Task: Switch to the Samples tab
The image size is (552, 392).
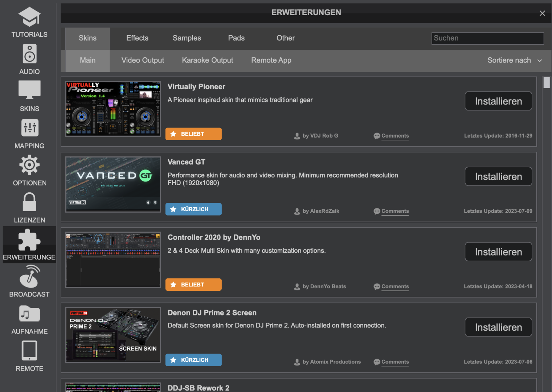Action: coord(187,38)
